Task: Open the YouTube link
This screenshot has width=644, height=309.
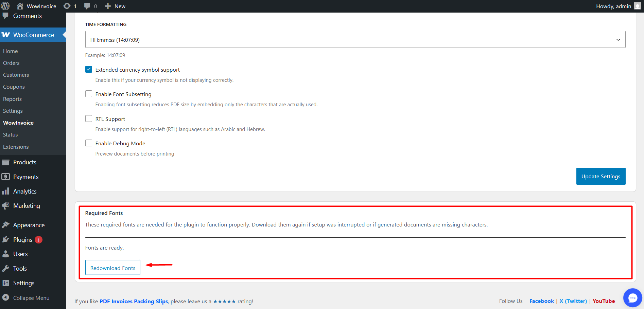Action: (x=604, y=301)
